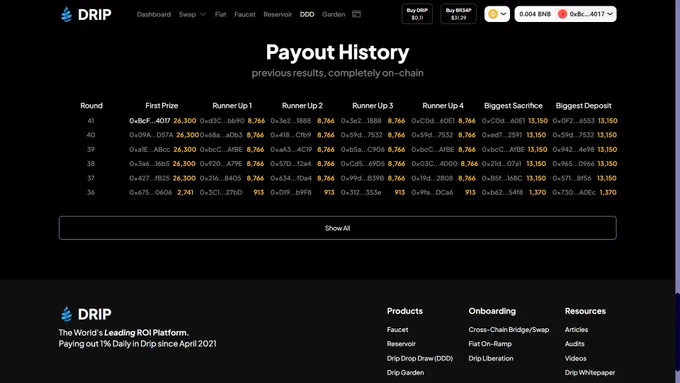
Task: Open the Articles resource link
Action: pos(576,330)
